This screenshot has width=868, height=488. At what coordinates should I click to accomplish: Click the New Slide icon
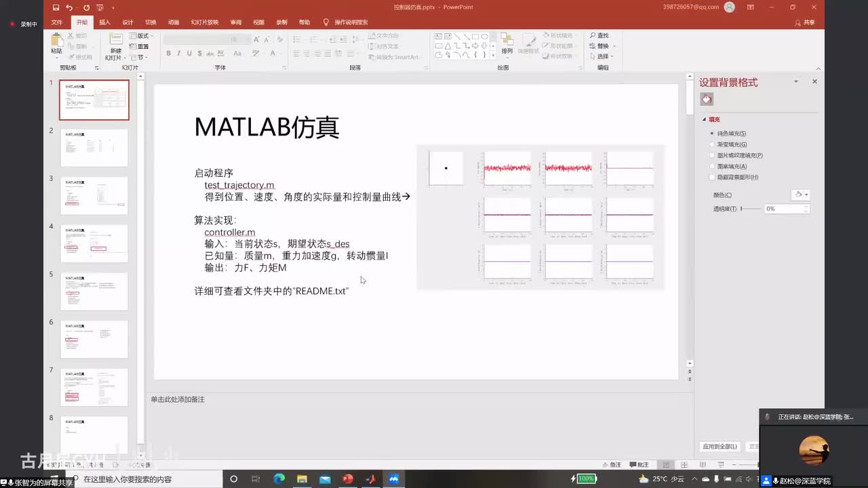point(116,40)
